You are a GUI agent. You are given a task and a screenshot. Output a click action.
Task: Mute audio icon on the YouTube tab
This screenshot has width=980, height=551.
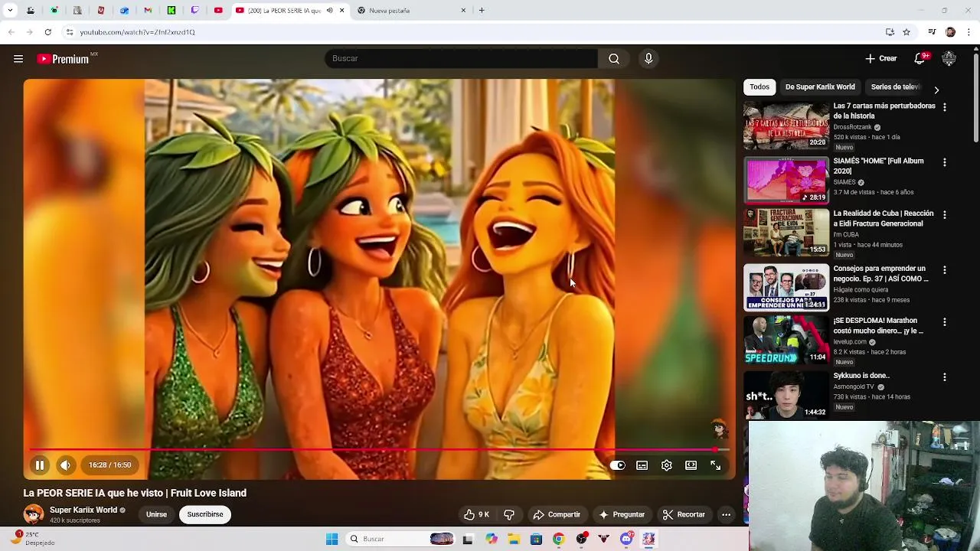click(330, 11)
